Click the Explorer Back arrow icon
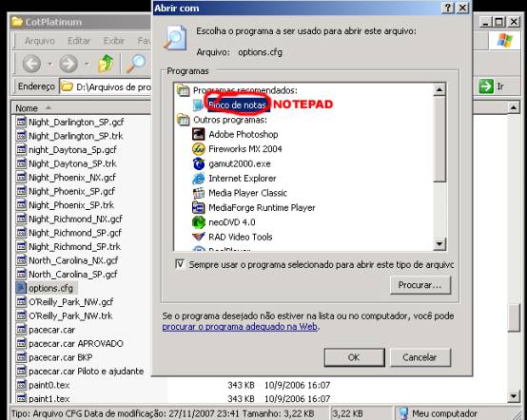This screenshot has width=527, height=420. point(31,64)
